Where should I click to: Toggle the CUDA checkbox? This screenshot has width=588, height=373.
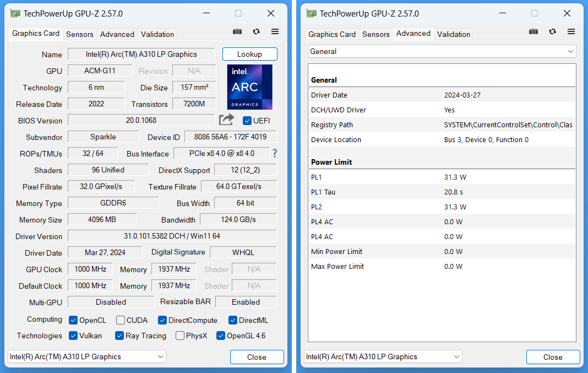coord(121,320)
